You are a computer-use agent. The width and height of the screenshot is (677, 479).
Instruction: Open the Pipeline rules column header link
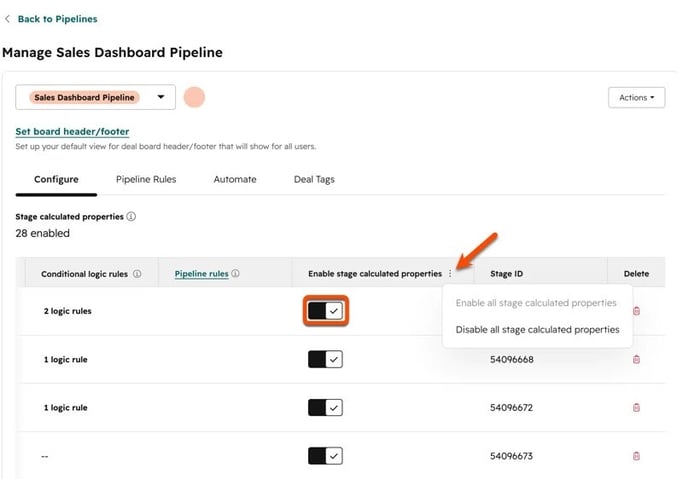coord(201,273)
